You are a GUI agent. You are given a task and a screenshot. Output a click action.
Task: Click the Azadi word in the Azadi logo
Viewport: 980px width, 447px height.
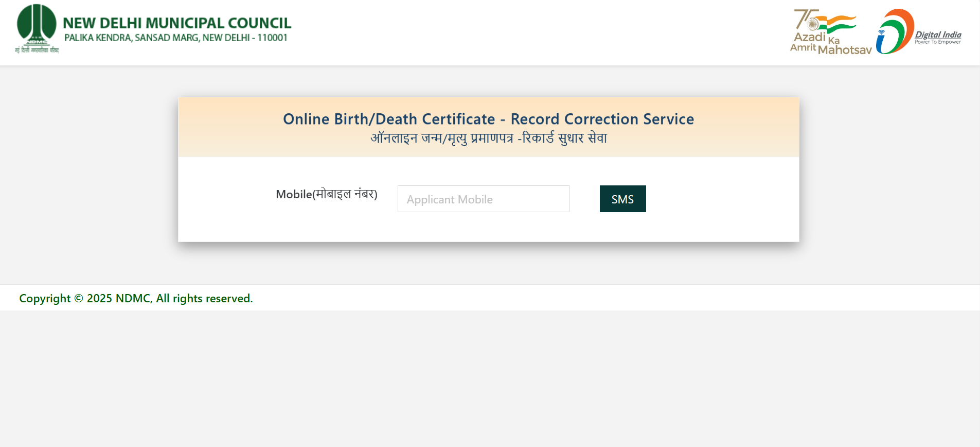coord(809,37)
